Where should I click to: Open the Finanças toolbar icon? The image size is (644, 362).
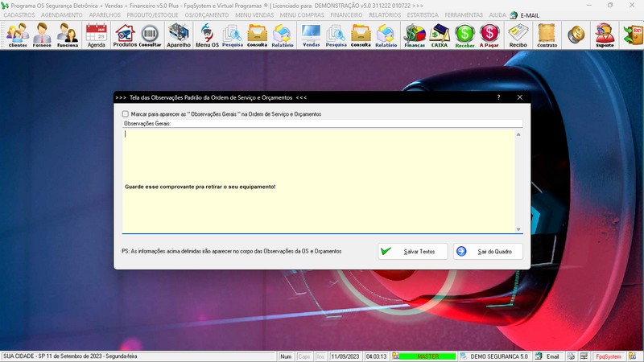click(414, 35)
